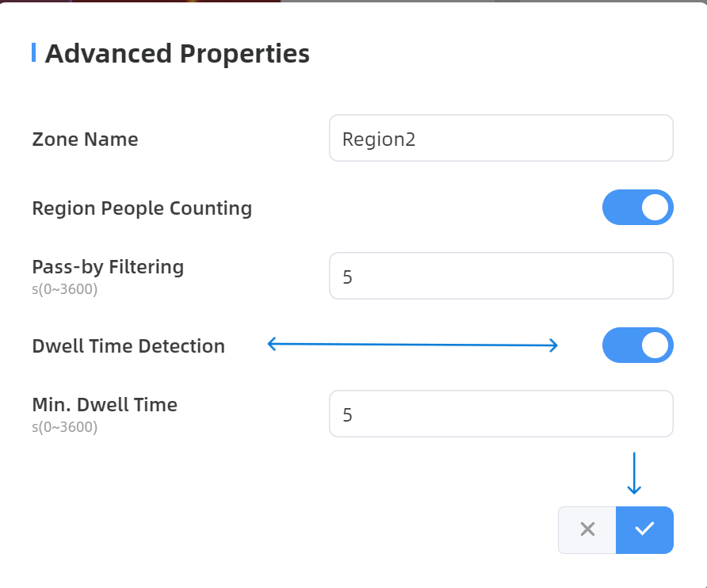Turn off Dwell Time Detection toggle
The height and width of the screenshot is (588, 707).
(637, 346)
